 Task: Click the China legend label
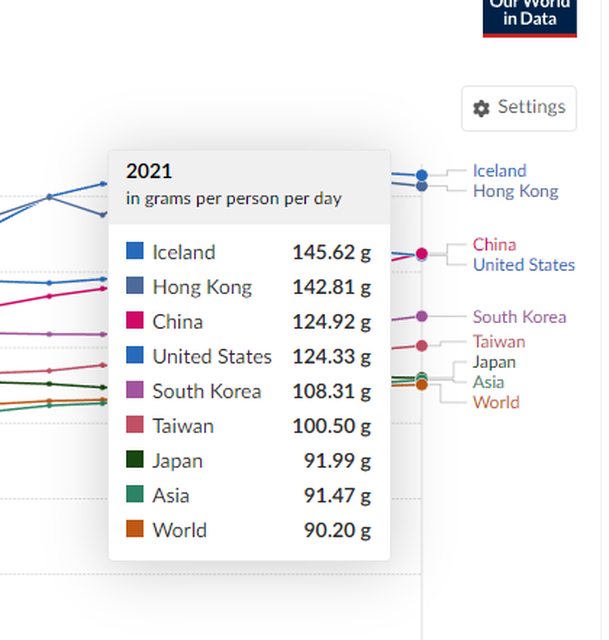coord(494,244)
